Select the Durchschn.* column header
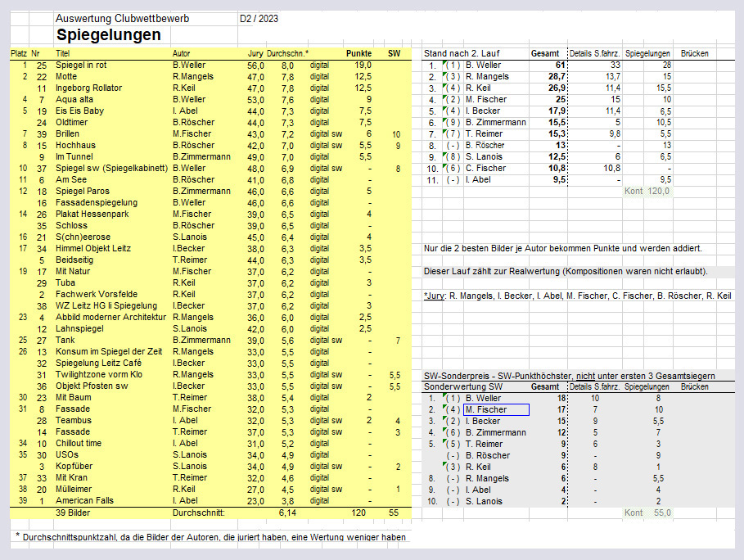The width and height of the screenshot is (744, 560). [287, 53]
